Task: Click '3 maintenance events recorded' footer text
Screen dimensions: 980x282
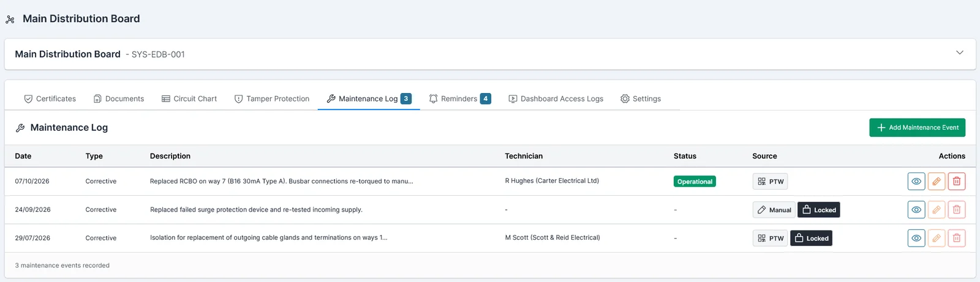Action: click(x=62, y=265)
